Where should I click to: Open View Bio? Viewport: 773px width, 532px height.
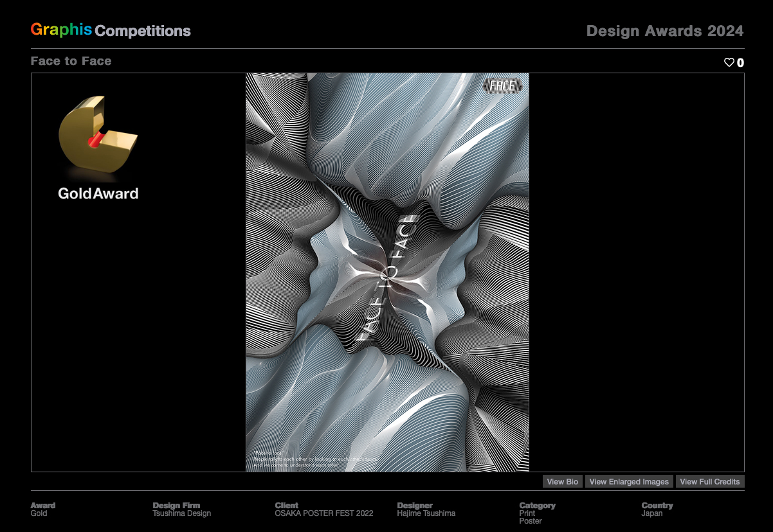(562, 481)
